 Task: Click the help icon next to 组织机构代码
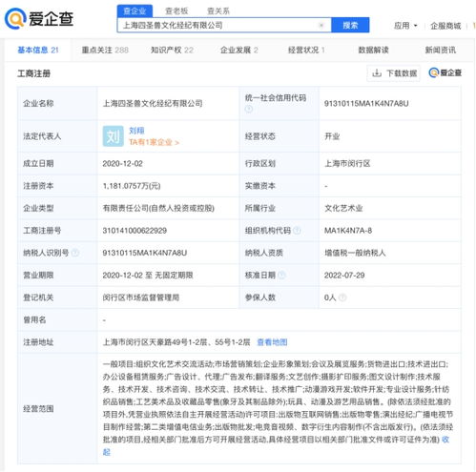pos(297,231)
